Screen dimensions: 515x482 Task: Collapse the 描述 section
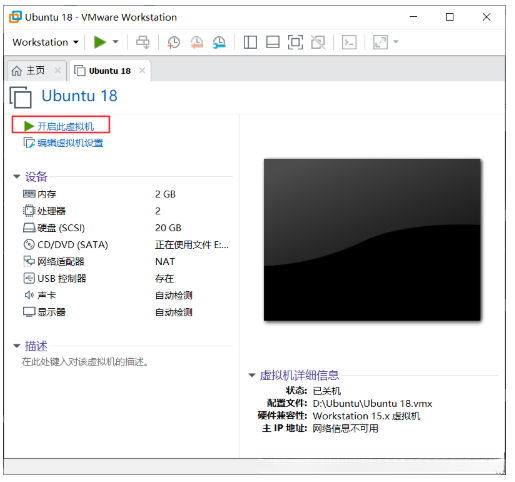(17, 346)
